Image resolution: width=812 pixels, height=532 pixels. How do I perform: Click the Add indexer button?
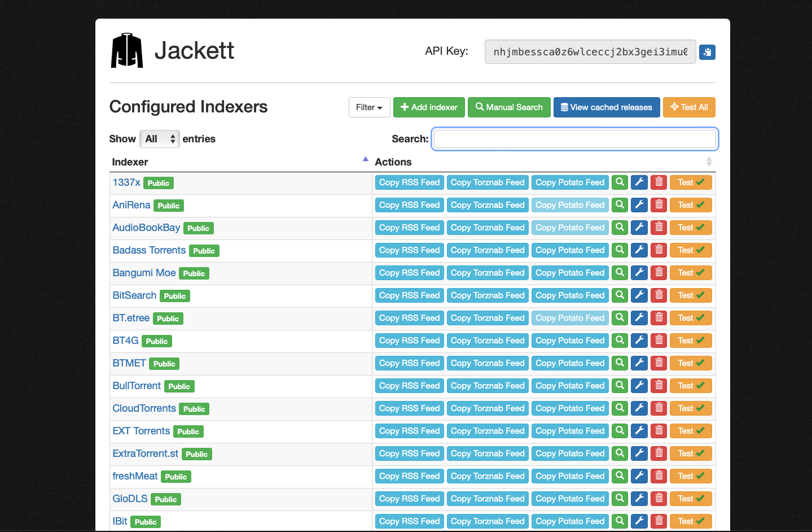pos(429,107)
